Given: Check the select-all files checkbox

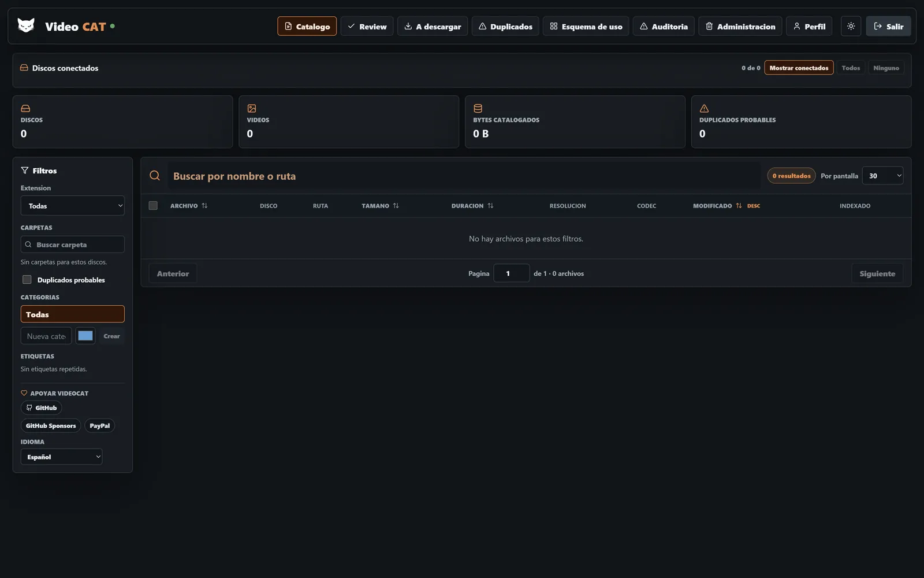Looking at the screenshot, I should click(x=153, y=206).
